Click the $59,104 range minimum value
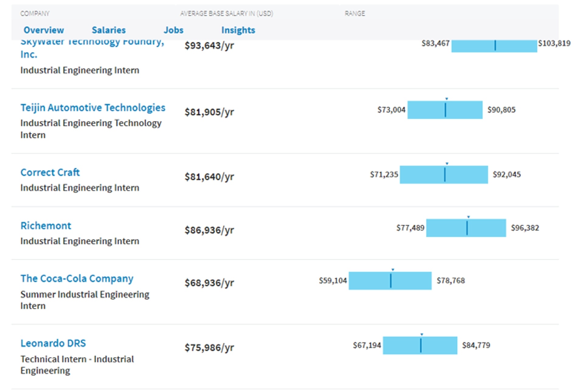 333,280
